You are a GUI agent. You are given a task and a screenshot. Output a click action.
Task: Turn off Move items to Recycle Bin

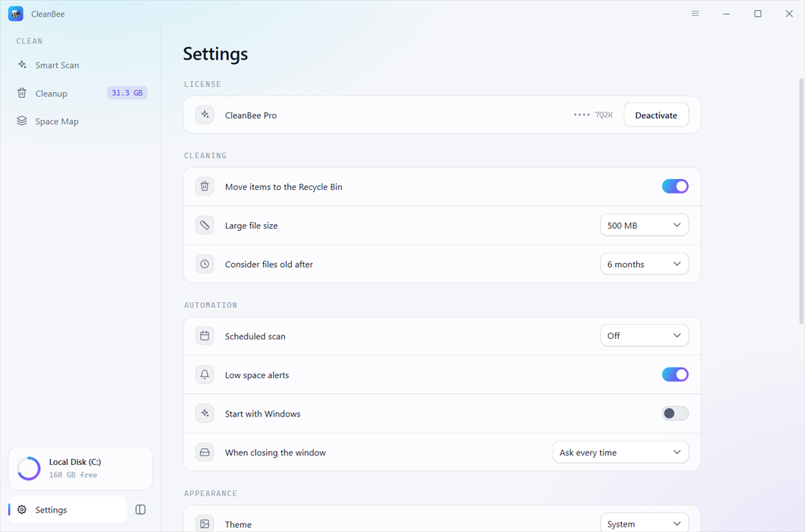(675, 187)
